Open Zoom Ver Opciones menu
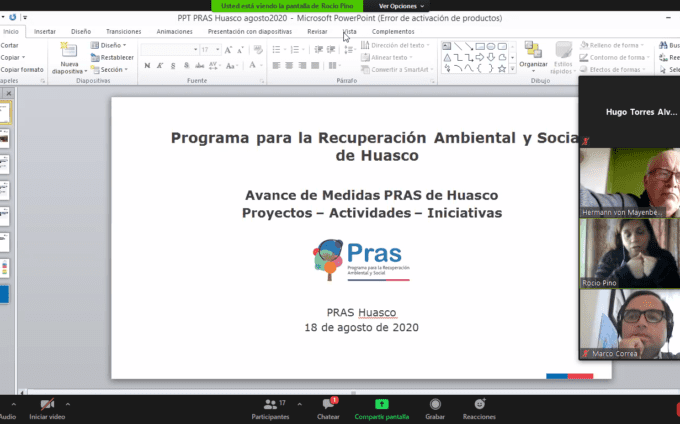Screen dimensions: 680x424 [401, 6]
